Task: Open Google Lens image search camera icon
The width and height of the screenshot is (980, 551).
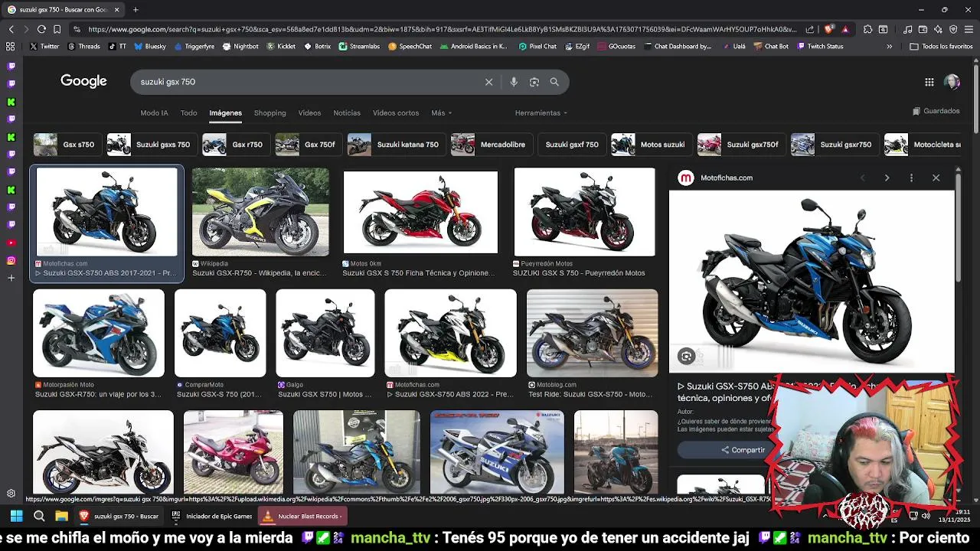Action: pos(534,82)
